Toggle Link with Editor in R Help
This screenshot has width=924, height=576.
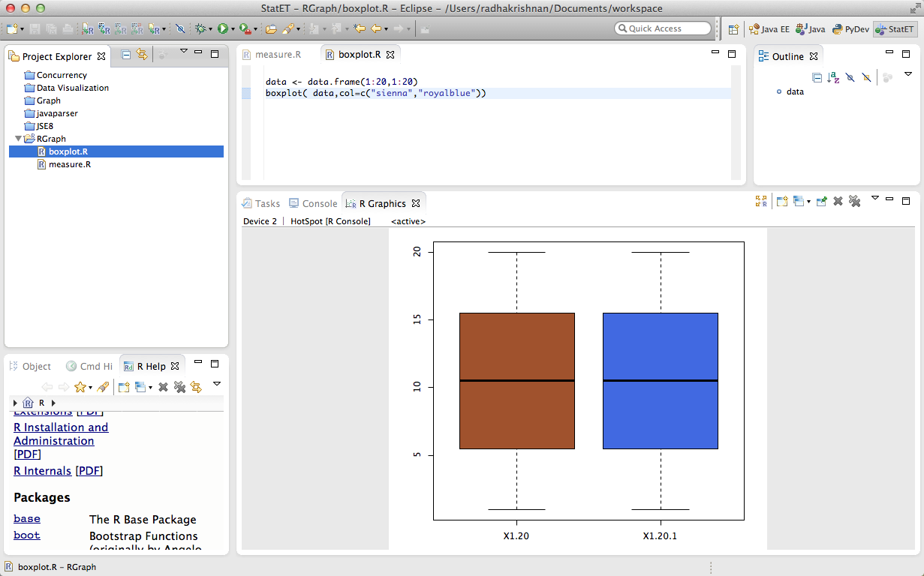196,387
